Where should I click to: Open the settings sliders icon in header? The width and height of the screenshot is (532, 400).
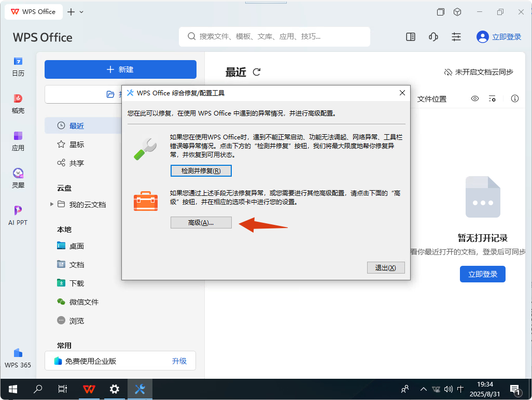click(x=456, y=37)
